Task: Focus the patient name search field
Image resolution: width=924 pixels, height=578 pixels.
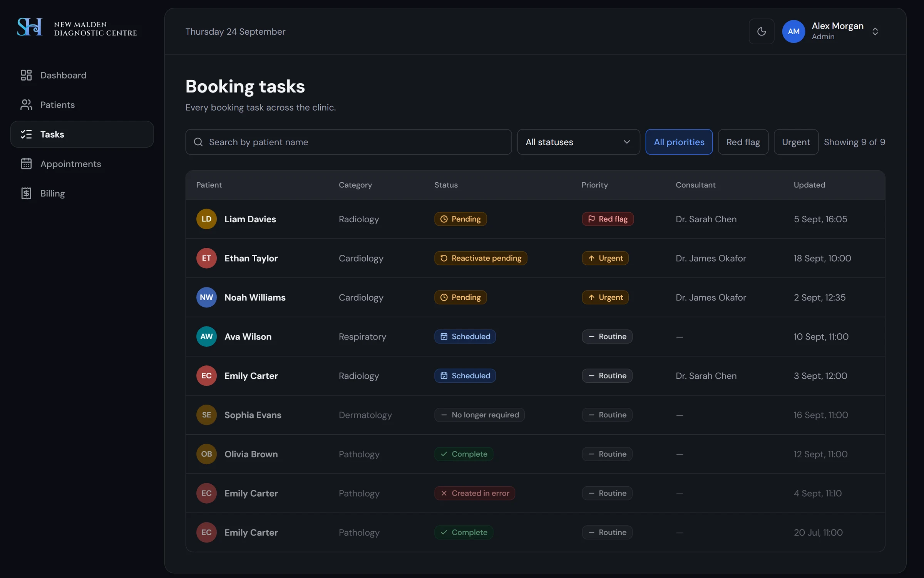Action: [348, 142]
